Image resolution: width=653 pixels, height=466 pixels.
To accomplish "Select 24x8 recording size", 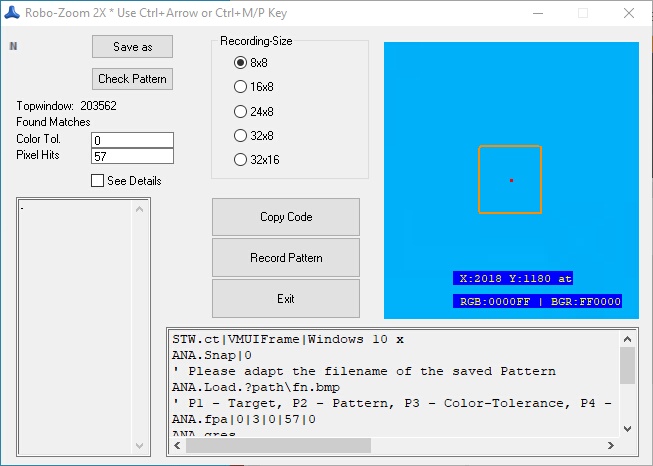I will [x=240, y=112].
